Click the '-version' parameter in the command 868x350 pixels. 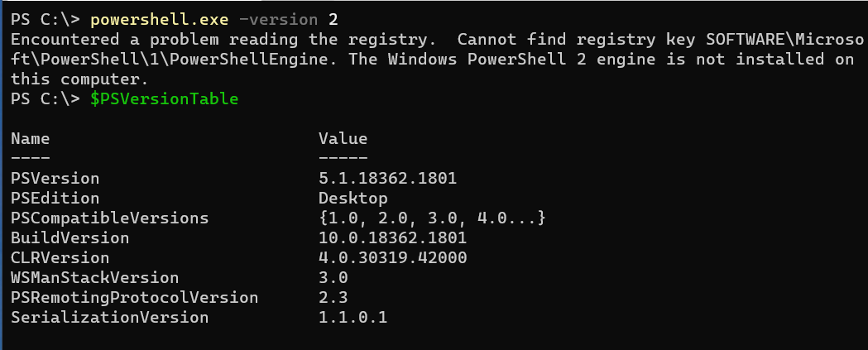(x=279, y=20)
